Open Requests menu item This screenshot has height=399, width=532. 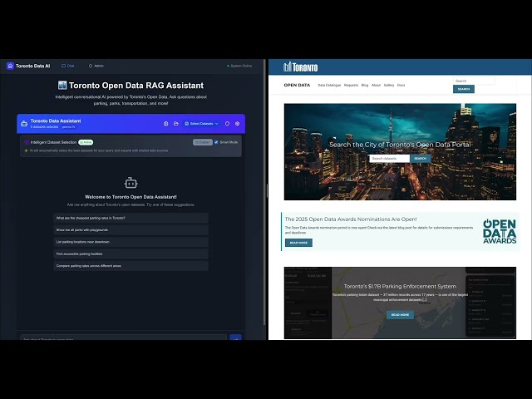pos(351,85)
